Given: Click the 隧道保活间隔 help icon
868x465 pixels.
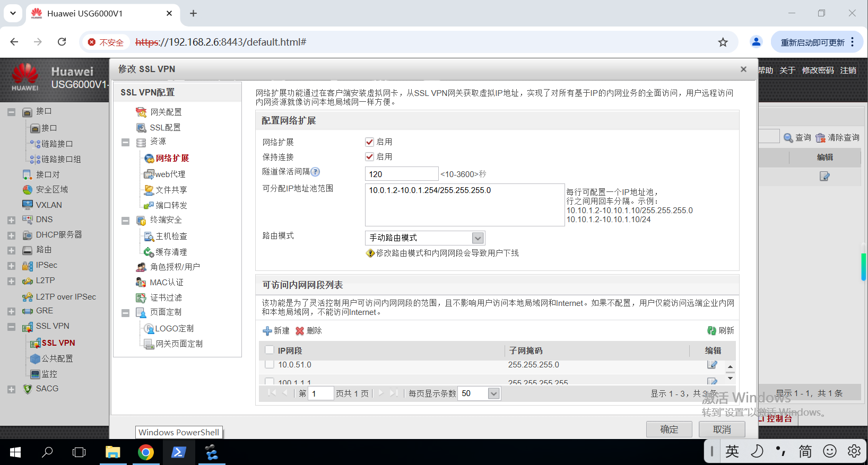Looking at the screenshot, I should [x=315, y=172].
